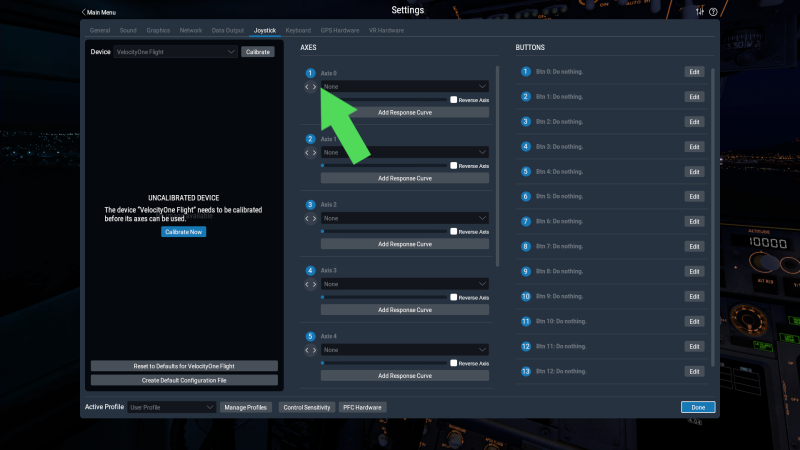800x450 pixels.
Task: Go back to Main Menu
Action: tap(99, 12)
